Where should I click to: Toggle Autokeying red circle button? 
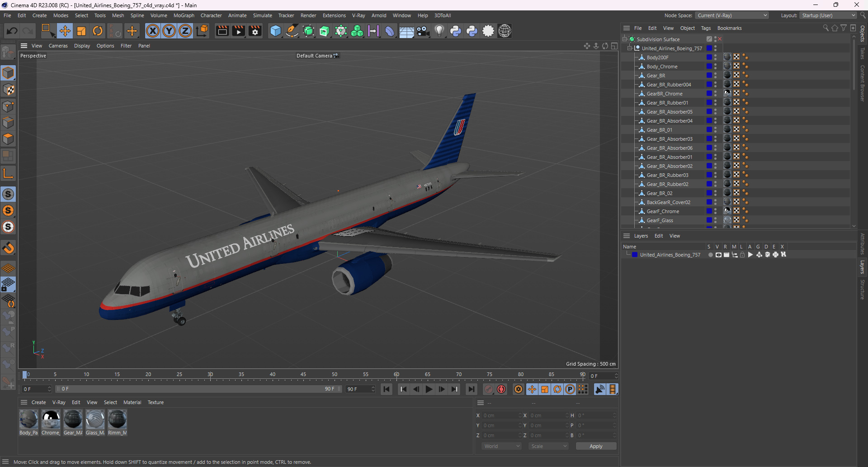click(501, 389)
